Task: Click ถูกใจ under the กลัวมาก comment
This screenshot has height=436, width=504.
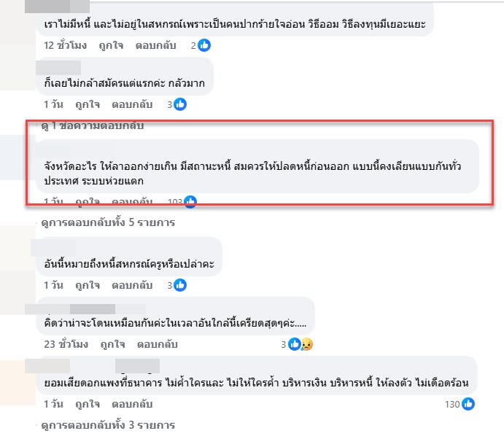Action: pyautogui.click(x=88, y=104)
